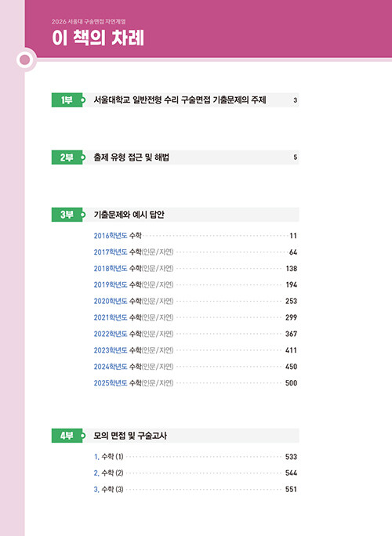Click page number 411 for 2023학년도
This screenshot has width=392, height=536.
coord(291,350)
